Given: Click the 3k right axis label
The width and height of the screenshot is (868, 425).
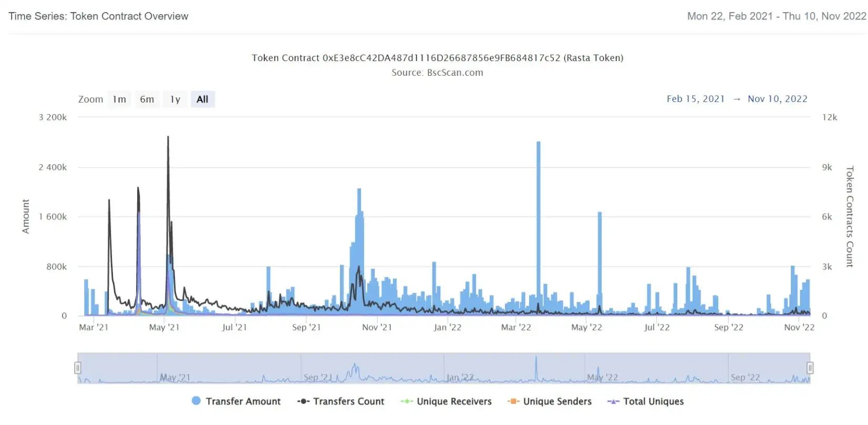Looking at the screenshot, I should click(827, 267).
